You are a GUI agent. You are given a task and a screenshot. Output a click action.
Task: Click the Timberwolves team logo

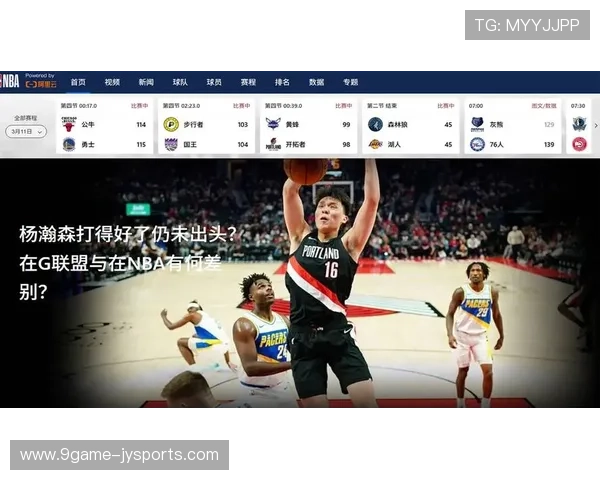tap(375, 124)
